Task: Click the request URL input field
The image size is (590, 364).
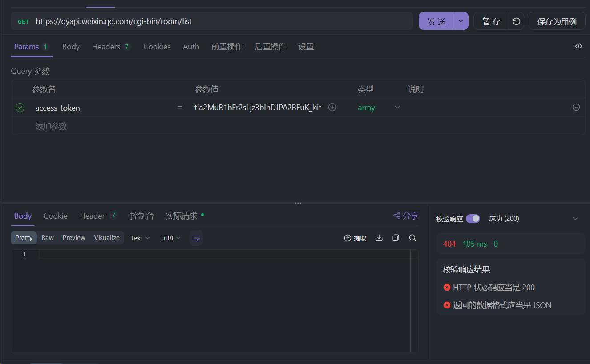Action: [x=222, y=21]
